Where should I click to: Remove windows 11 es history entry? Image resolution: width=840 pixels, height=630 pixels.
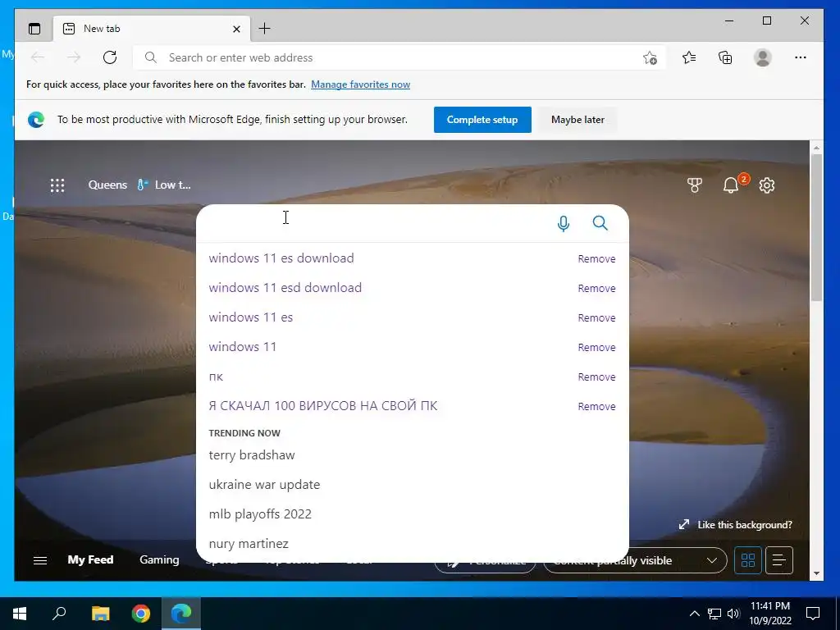click(x=596, y=317)
